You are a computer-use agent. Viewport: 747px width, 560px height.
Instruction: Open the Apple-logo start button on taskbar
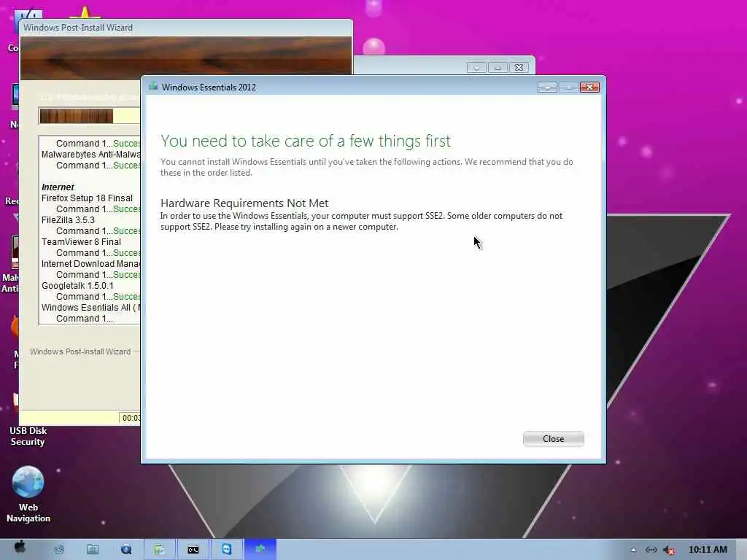click(20, 547)
